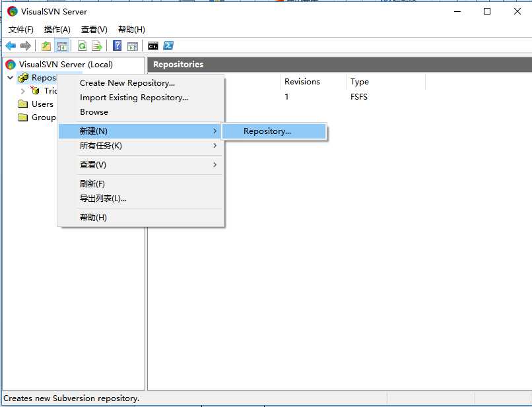This screenshot has width=532, height=407.
Task: Expand the Tric repository node
Action: point(22,91)
